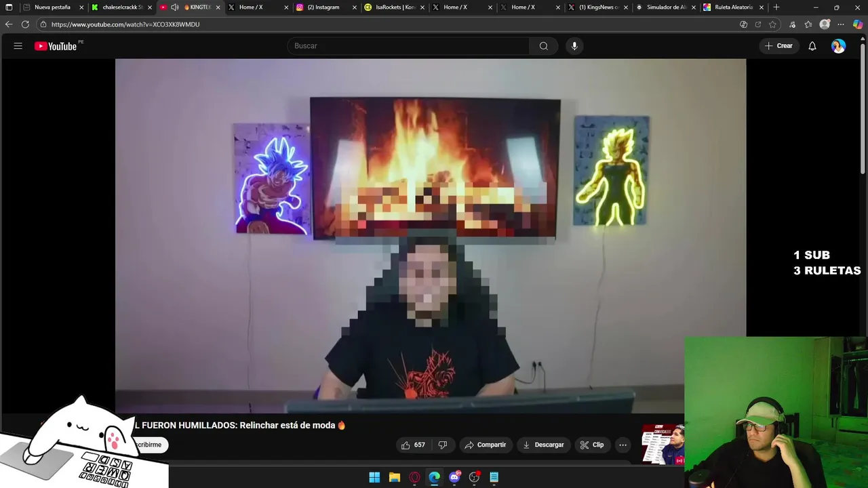Image resolution: width=868 pixels, height=488 pixels.
Task: Open the Copilot sidebar icon
Action: click(858, 24)
